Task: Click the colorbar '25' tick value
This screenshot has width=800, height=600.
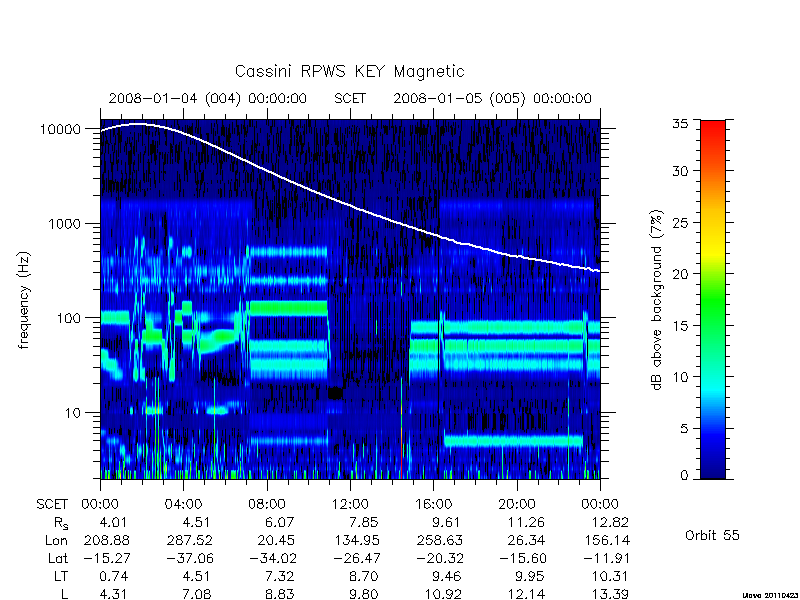Action: pyautogui.click(x=680, y=223)
